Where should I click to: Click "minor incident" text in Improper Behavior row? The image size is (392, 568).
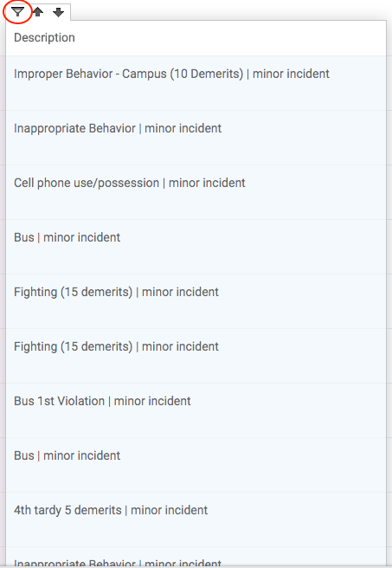coord(291,74)
